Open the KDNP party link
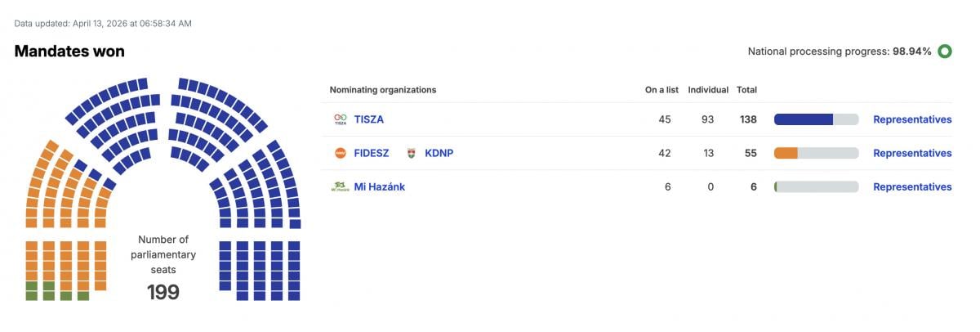 pyautogui.click(x=439, y=153)
